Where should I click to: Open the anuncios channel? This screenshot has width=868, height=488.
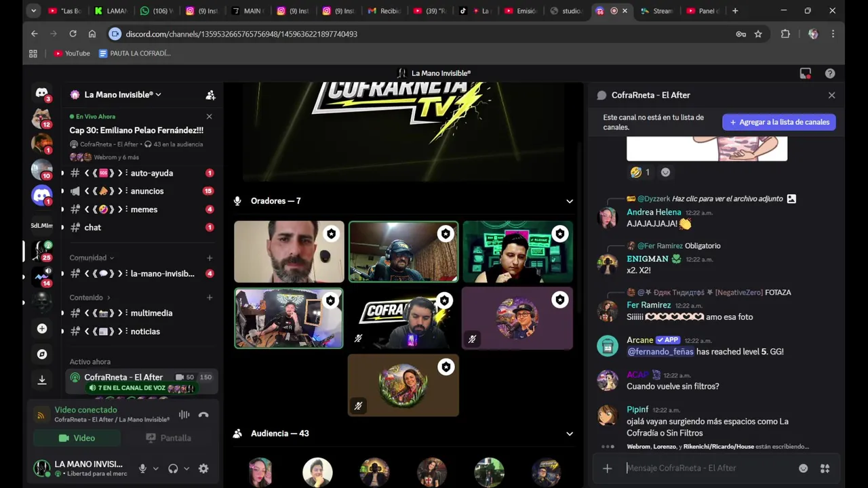141,191
